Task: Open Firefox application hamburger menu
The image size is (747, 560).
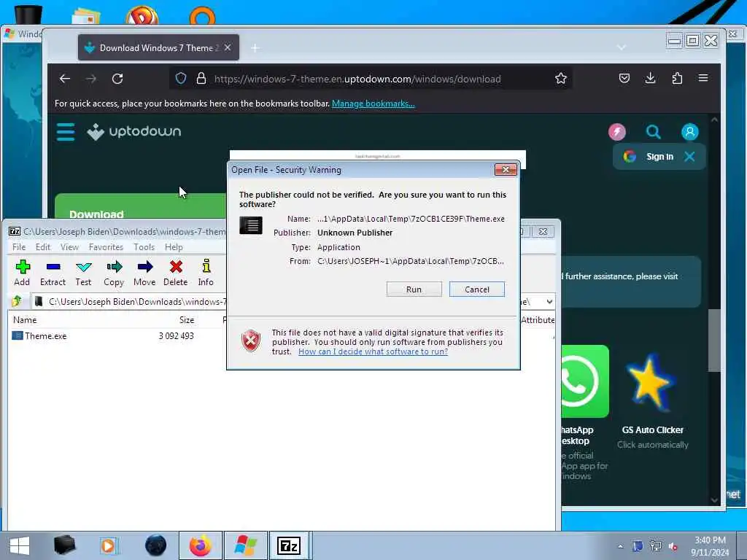Action: (x=703, y=78)
